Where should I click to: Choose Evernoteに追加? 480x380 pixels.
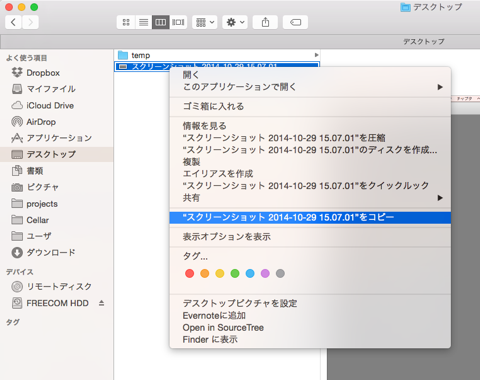(x=310, y=316)
